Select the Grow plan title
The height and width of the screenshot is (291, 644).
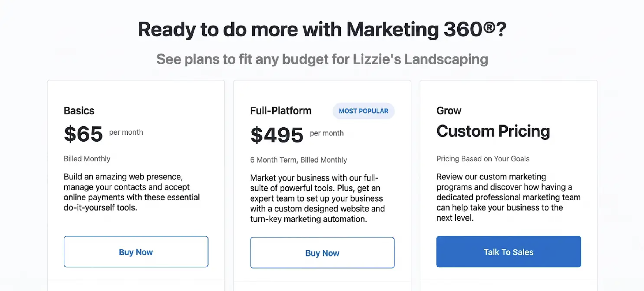click(449, 111)
